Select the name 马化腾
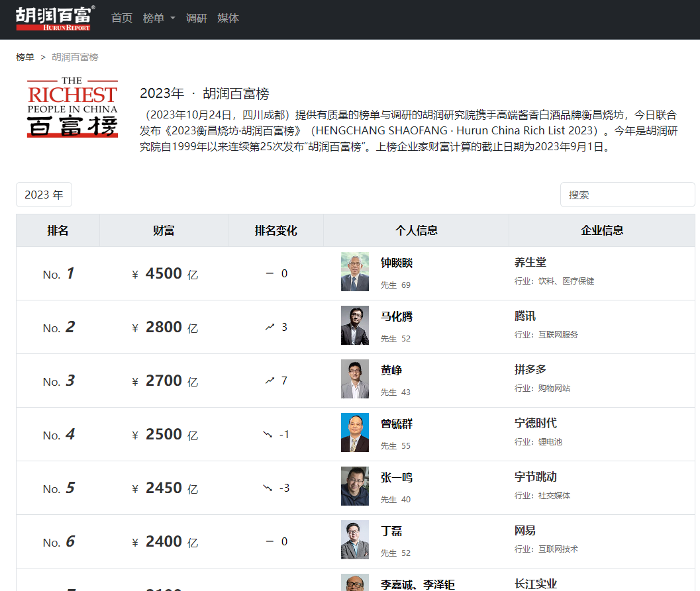 [x=397, y=316]
